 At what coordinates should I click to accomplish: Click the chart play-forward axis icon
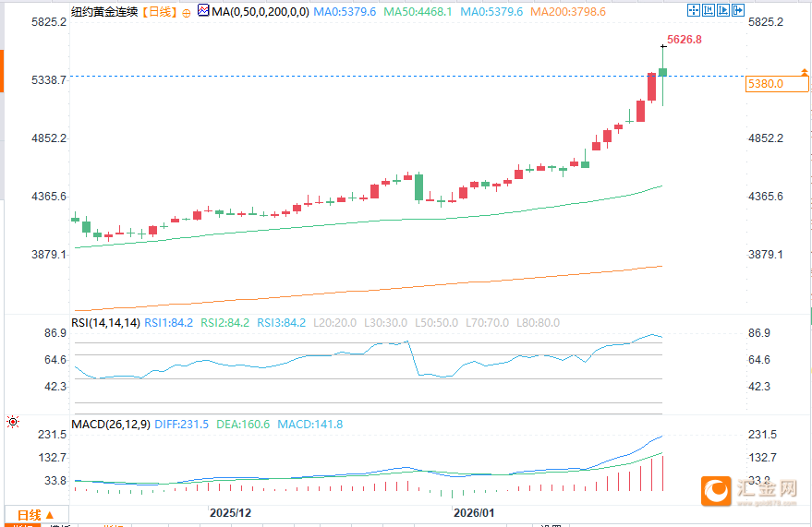(x=723, y=10)
